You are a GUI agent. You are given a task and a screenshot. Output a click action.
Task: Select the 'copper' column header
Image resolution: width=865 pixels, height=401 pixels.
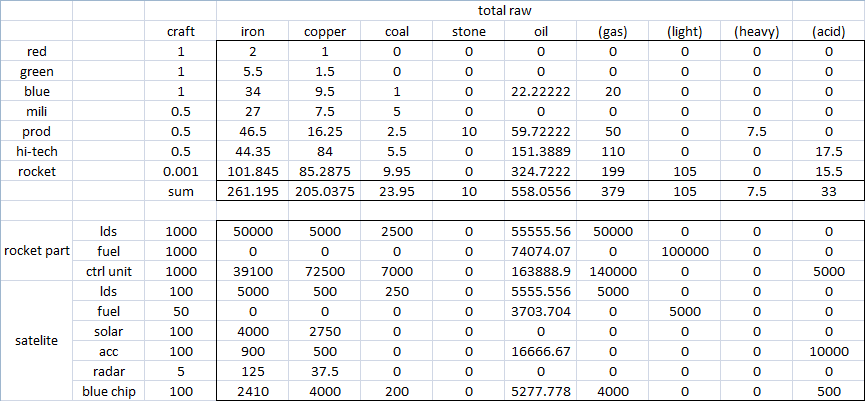[x=324, y=31]
